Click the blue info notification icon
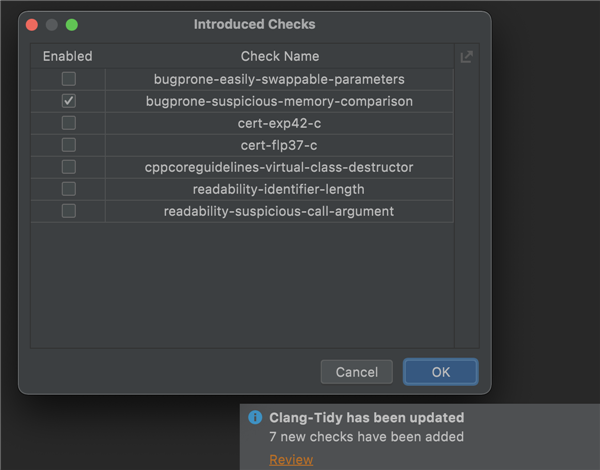 point(255,418)
